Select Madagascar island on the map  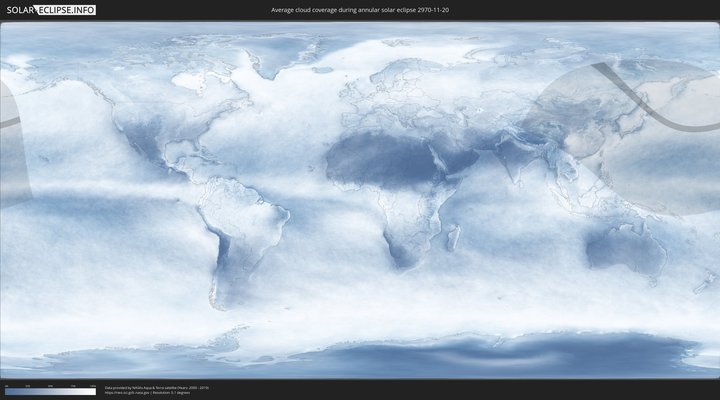click(x=454, y=236)
